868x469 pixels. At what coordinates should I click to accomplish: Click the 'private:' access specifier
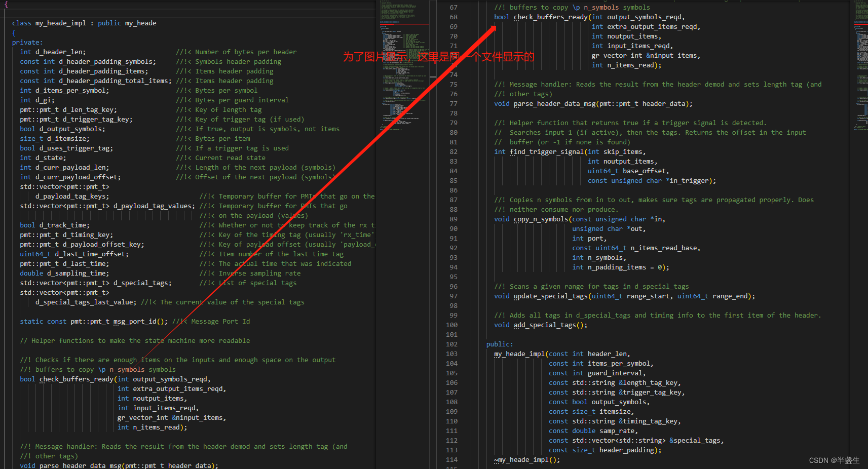[27, 43]
